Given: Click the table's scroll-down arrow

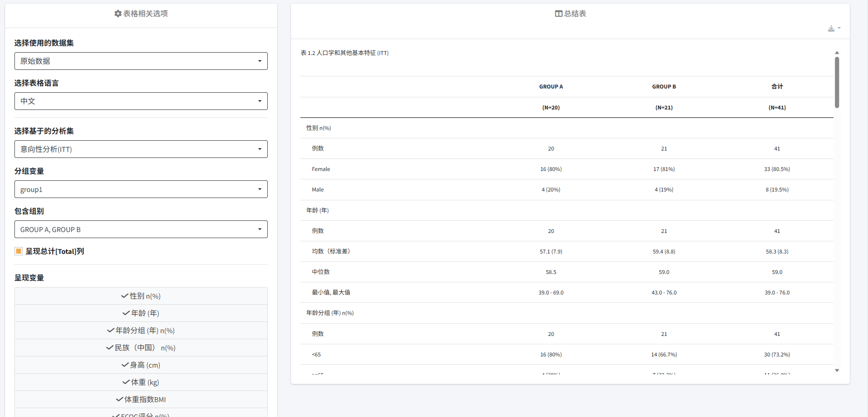Looking at the screenshot, I should tap(837, 370).
